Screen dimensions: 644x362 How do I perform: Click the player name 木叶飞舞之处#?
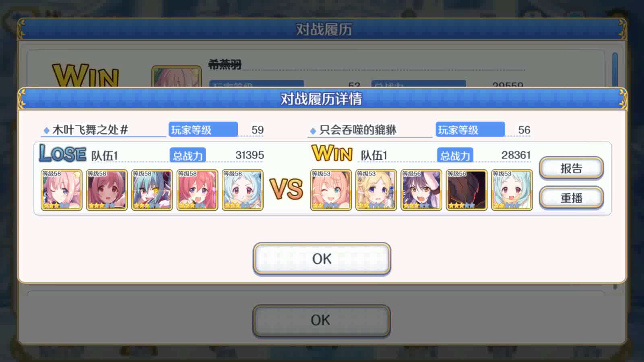(90, 130)
